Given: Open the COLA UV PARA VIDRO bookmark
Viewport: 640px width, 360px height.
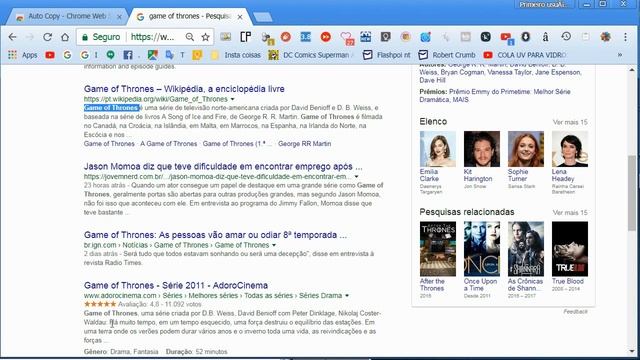Looking at the screenshot, I should coord(525,55).
